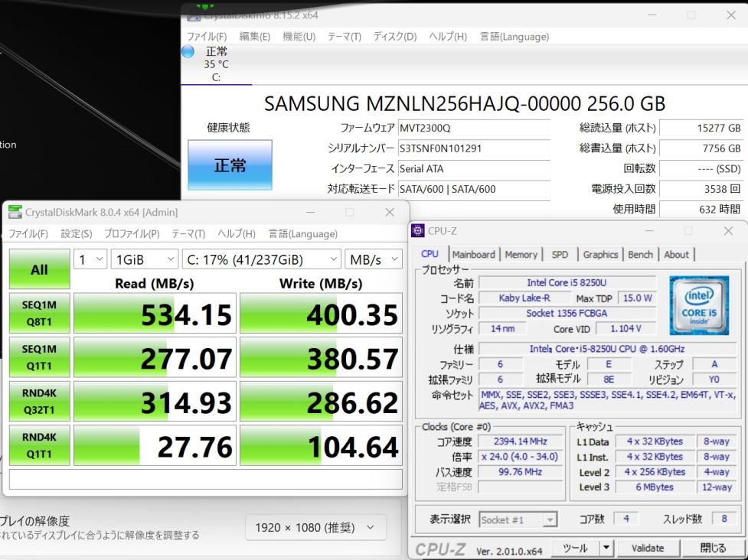Click the SAMSUNG MZNLN256HAJQ-00000 256.0 GB heading
Screen dimensions: 748x560
(x=465, y=104)
